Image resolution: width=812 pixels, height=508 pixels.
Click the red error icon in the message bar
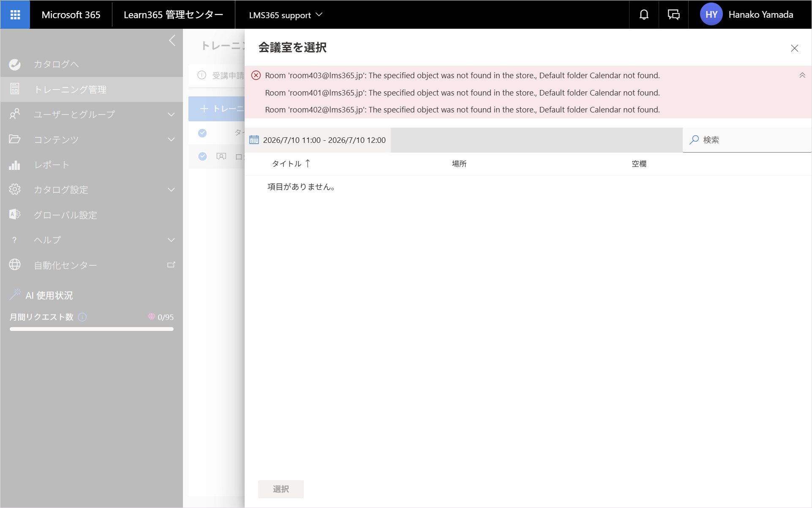(256, 75)
